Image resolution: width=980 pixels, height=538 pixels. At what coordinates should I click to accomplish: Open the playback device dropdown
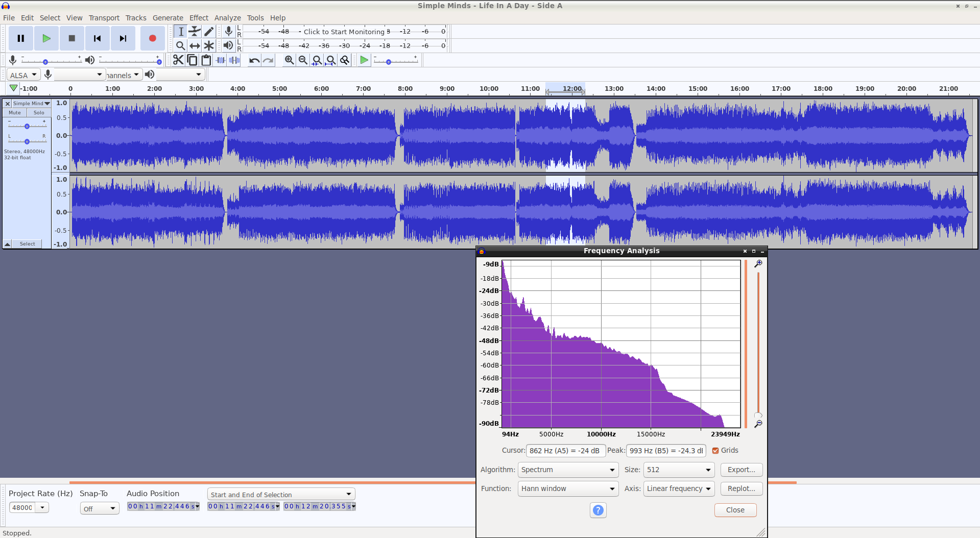point(180,75)
